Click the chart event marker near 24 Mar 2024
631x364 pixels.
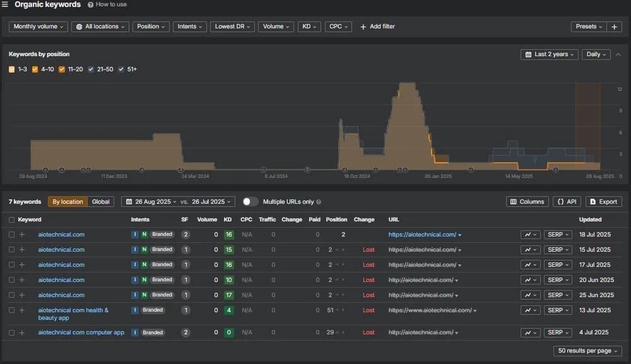[x=180, y=170]
